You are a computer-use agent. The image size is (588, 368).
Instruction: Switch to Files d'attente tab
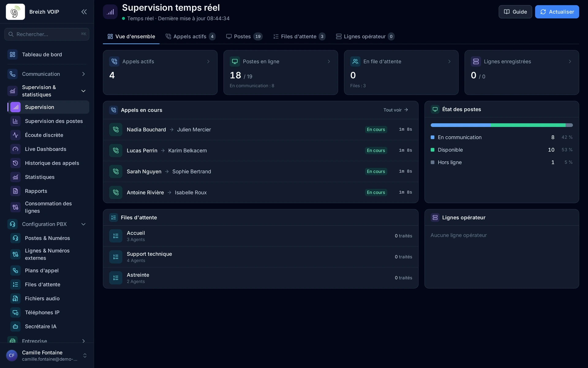(299, 36)
